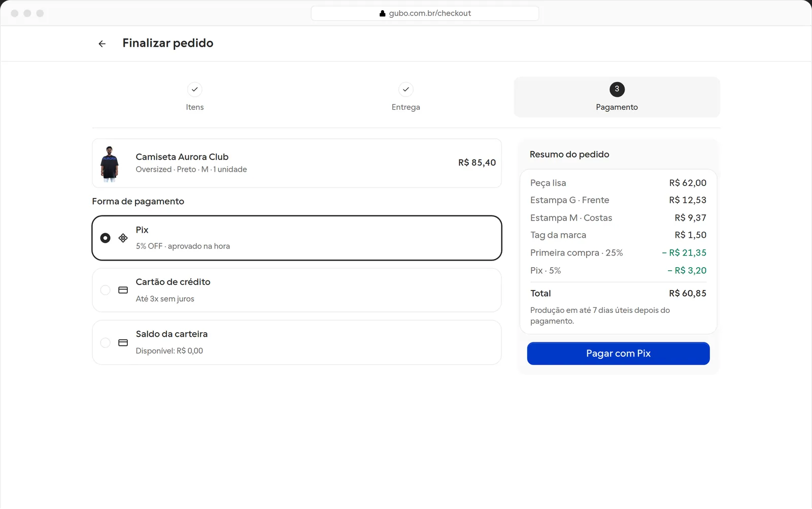Go to the Itens step
812x509 pixels.
click(195, 97)
